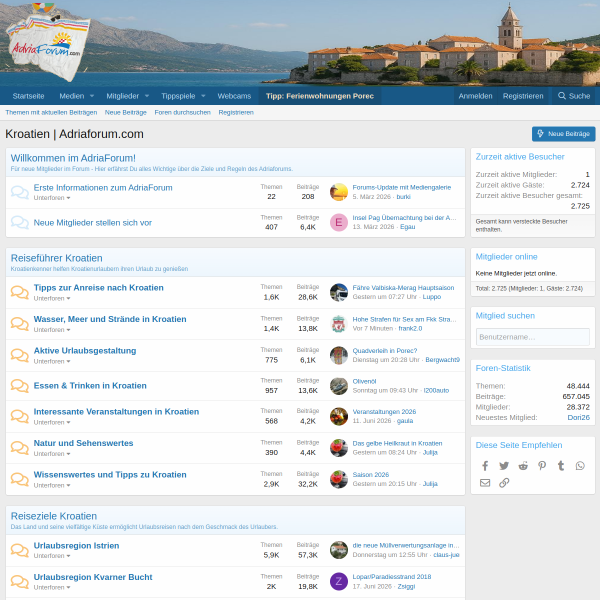Expand Medien menu dropdown arrow
The width and height of the screenshot is (600, 600).
[x=92, y=96]
